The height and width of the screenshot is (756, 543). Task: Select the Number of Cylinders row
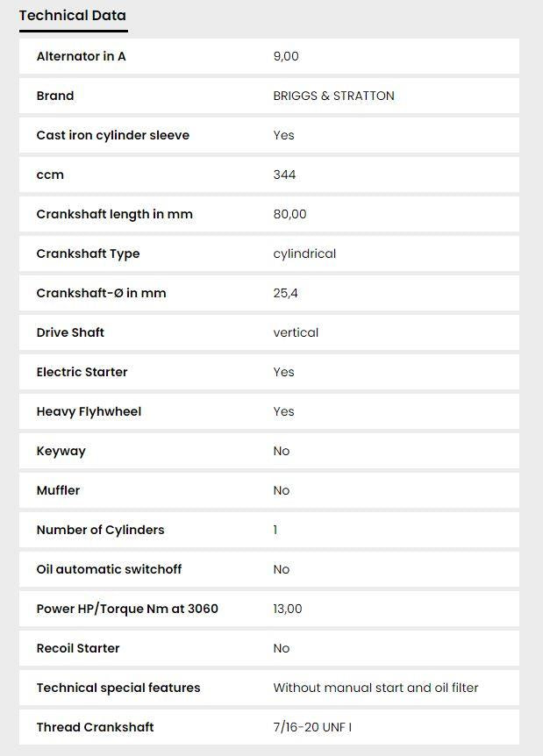269,530
